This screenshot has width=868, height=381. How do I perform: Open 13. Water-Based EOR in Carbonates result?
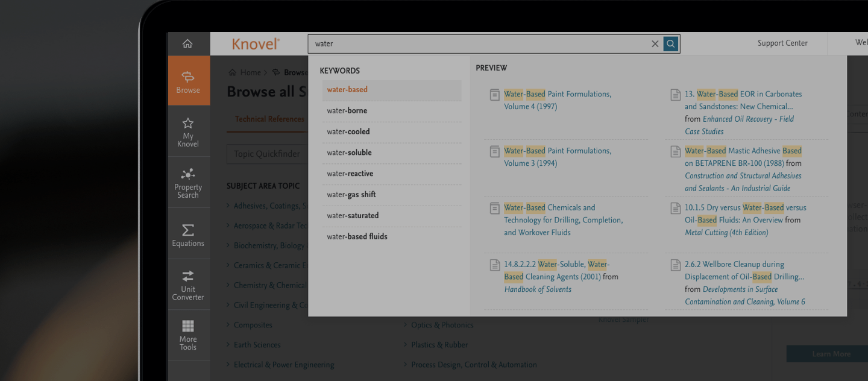[x=743, y=100]
